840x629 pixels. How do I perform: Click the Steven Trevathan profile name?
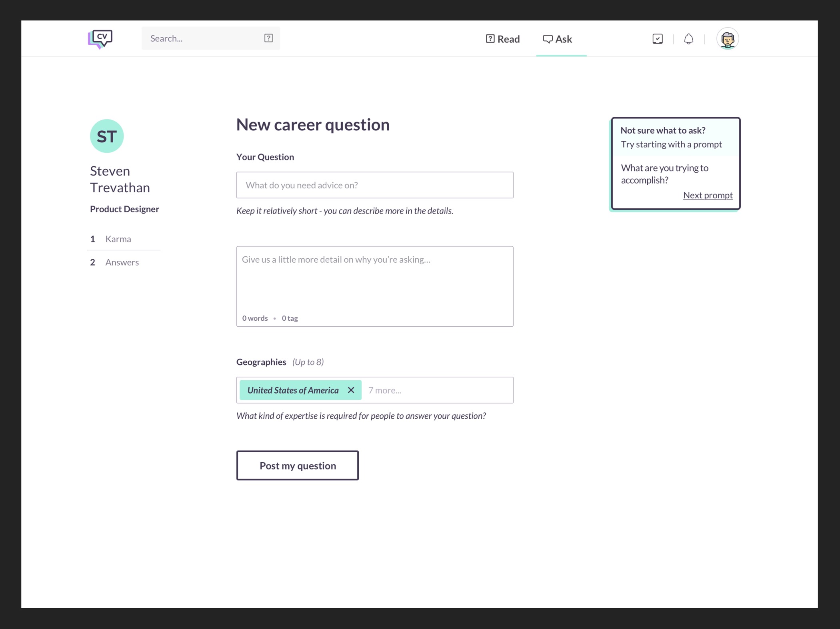[120, 179]
